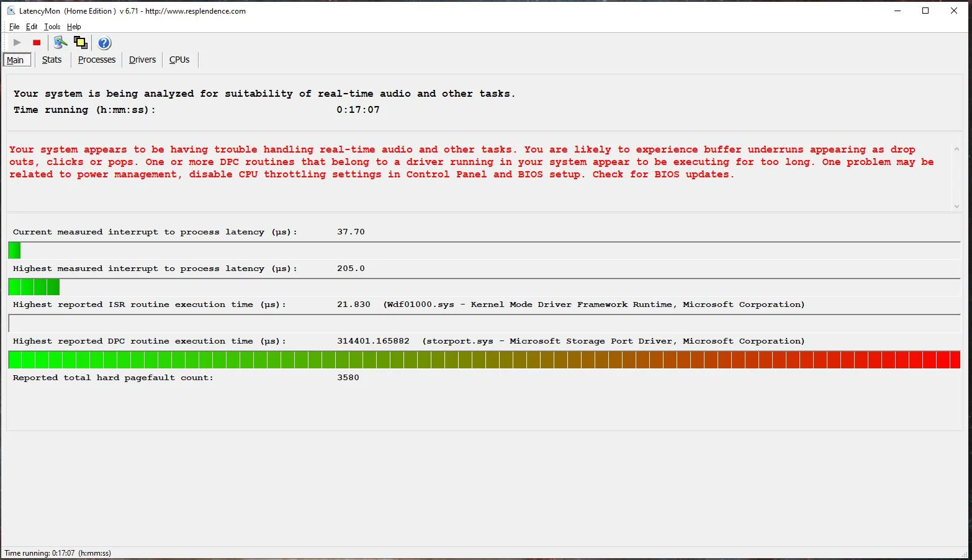Open the Tools menu
The width and height of the screenshot is (972, 560).
pyautogui.click(x=52, y=27)
